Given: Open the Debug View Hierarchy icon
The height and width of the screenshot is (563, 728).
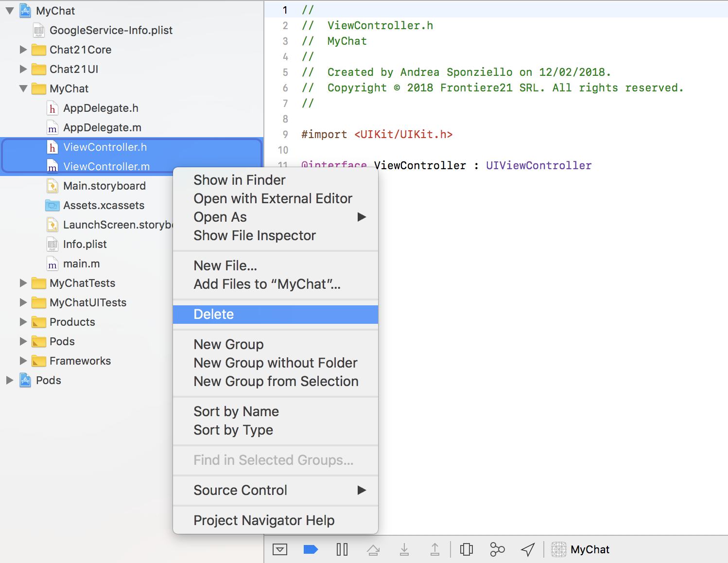Looking at the screenshot, I should coord(466,549).
